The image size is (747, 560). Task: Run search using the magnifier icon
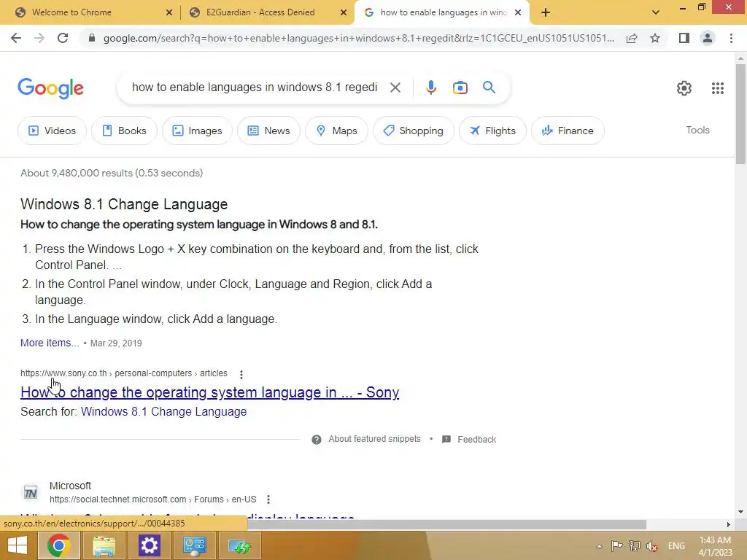(x=489, y=87)
